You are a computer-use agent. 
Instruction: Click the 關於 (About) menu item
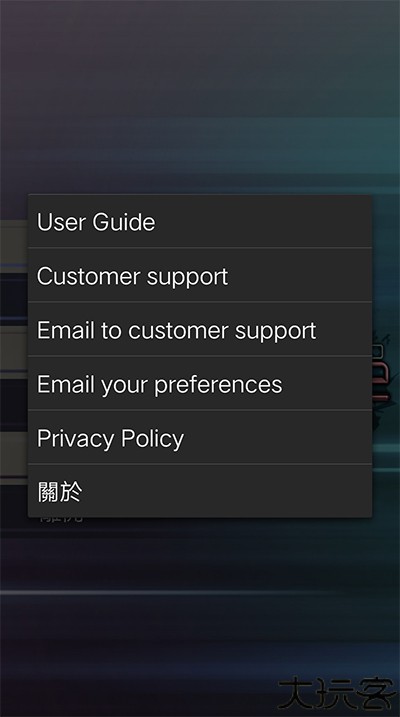[x=200, y=491]
